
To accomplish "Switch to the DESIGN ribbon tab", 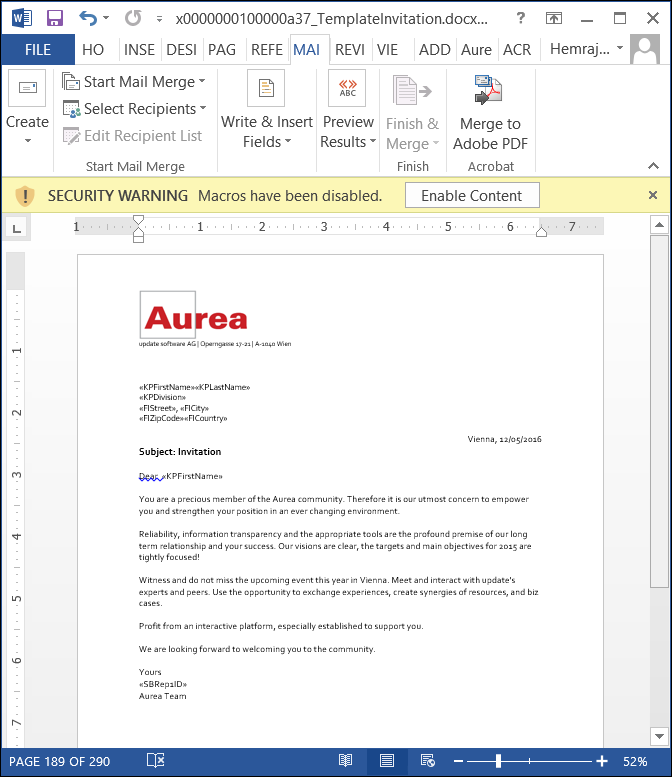I will 181,50.
